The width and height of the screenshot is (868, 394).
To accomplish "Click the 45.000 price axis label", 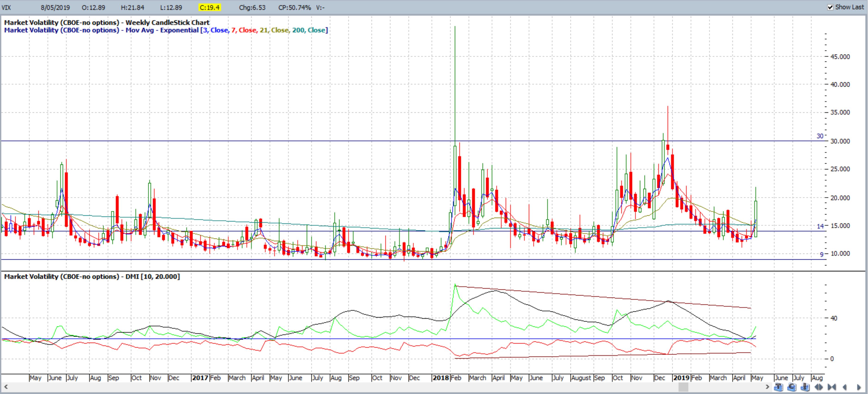I will point(840,57).
